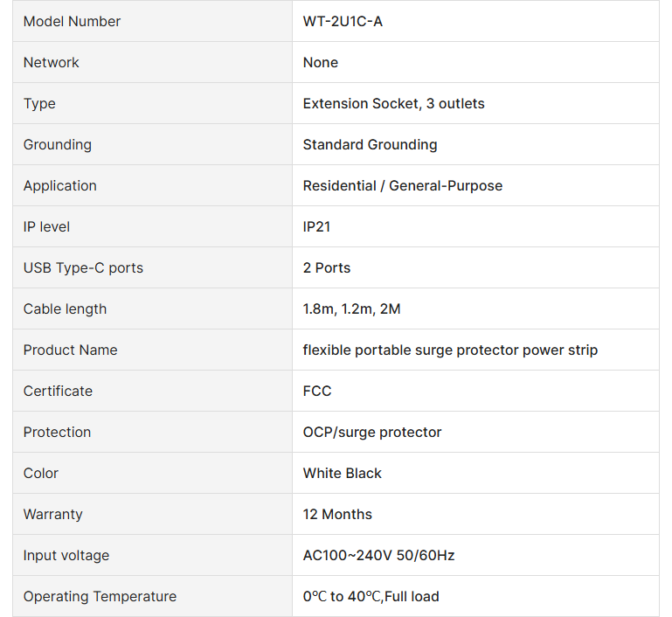Click the OCP/surge protector value
The height and width of the screenshot is (617, 672).
[372, 432]
